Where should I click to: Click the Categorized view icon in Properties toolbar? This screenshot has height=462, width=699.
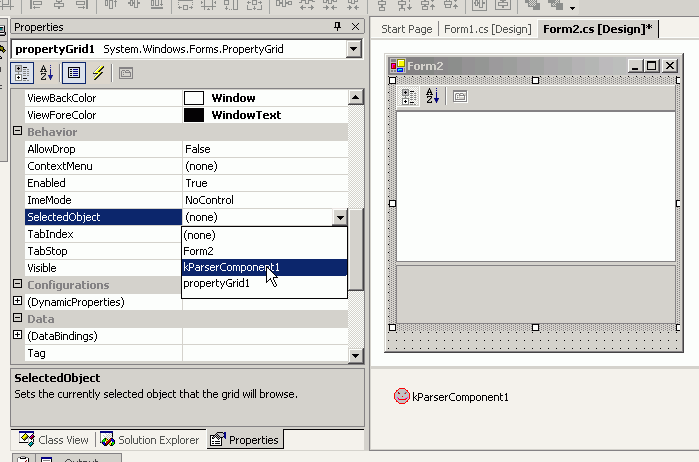pyautogui.click(x=21, y=73)
